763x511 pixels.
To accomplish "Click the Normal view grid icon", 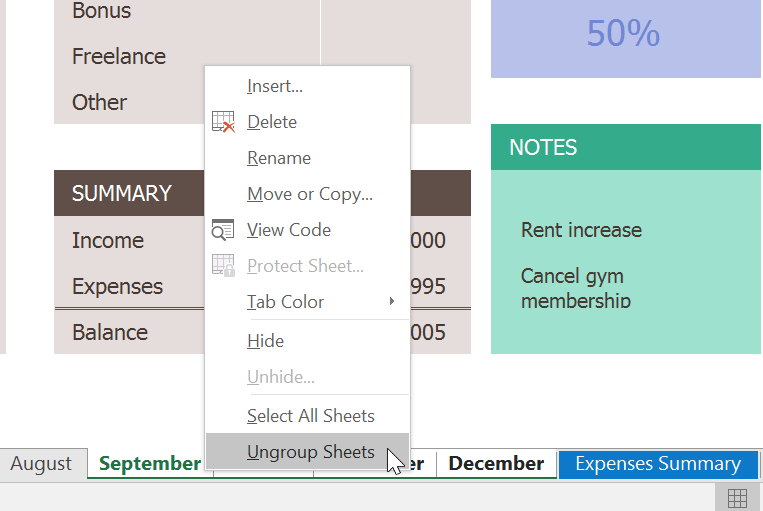I will (737, 498).
